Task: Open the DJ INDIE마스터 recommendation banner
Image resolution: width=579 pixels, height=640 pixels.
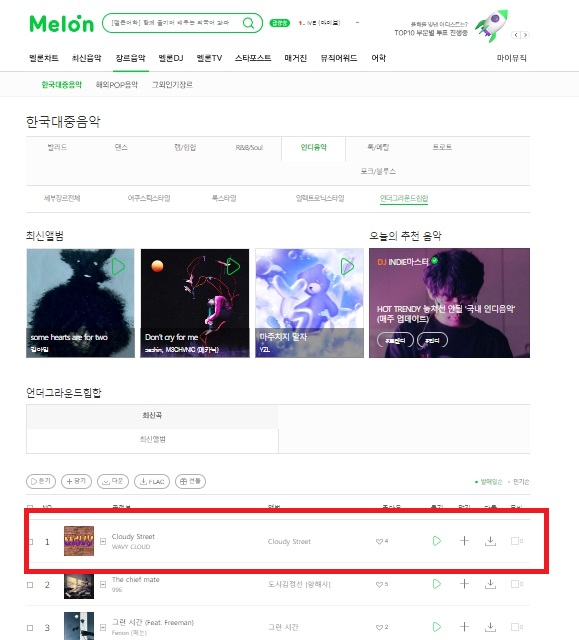Action: tap(449, 303)
